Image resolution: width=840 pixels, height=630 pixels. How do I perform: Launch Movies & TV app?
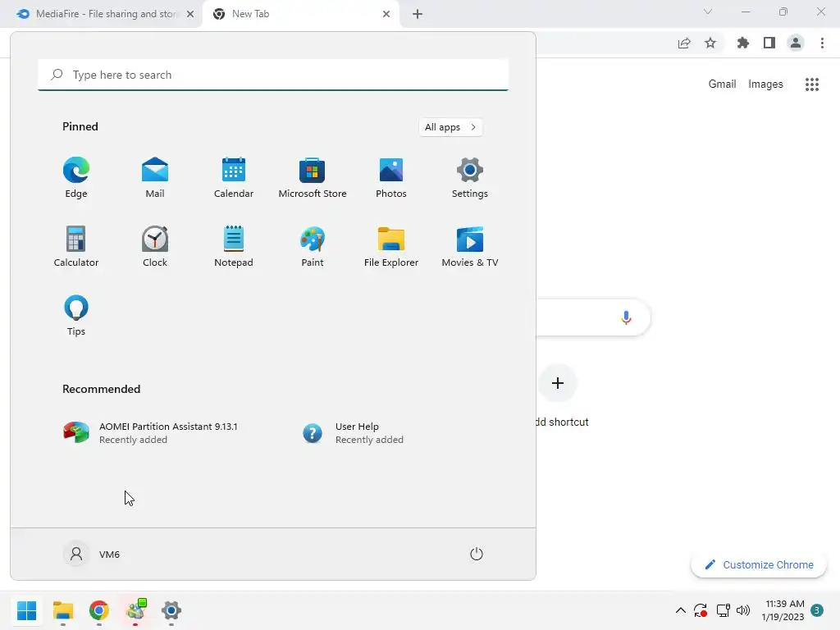coord(470,246)
